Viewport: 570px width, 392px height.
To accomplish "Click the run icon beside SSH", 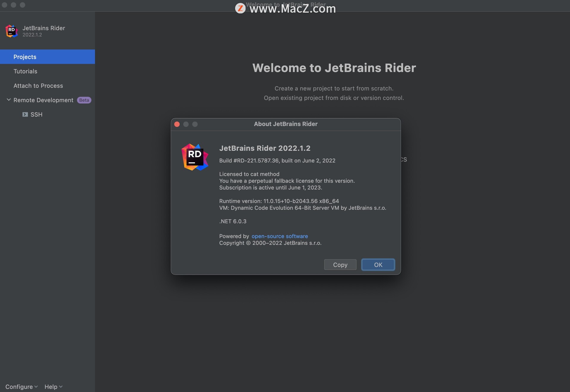I will [x=25, y=114].
